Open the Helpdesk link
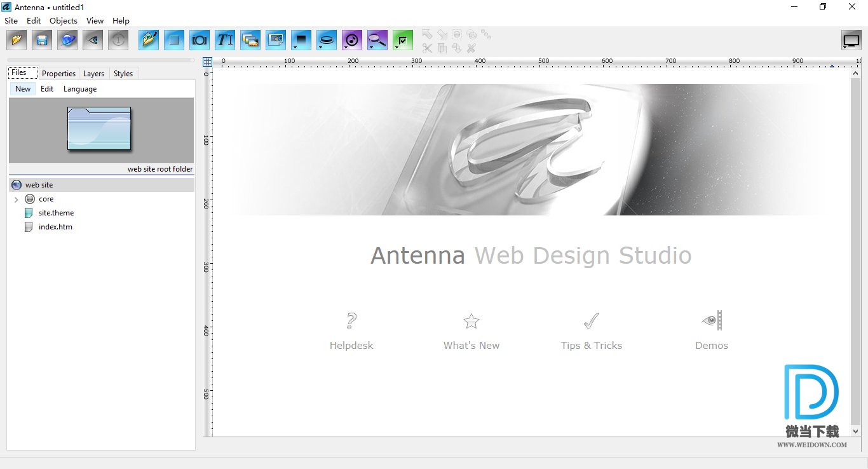Screen dimensions: 868x469 click(351, 346)
